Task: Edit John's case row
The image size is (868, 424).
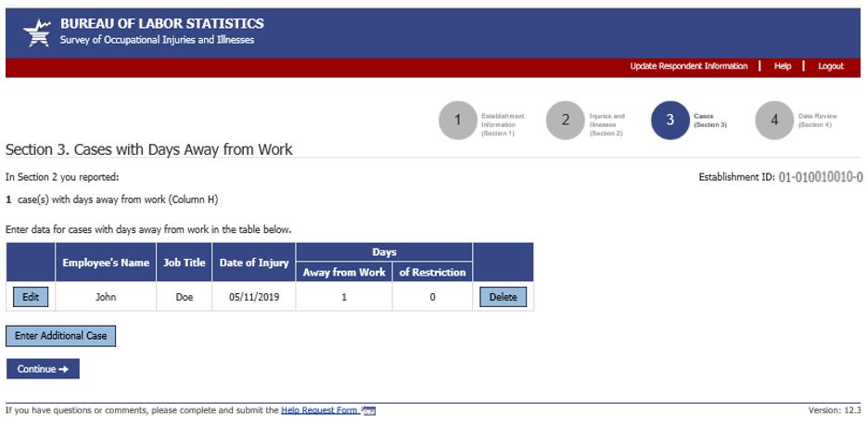Action: 31,297
